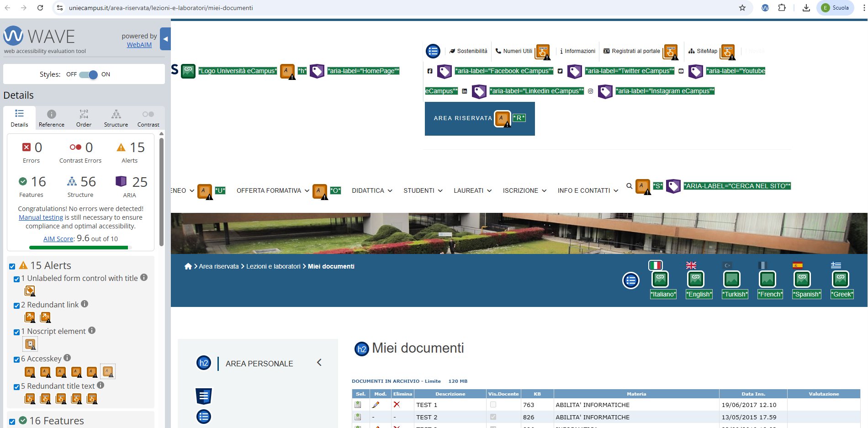Click the AREA RISERVATA button
Viewport: 868px width, 428px height.
pyautogui.click(x=462, y=118)
